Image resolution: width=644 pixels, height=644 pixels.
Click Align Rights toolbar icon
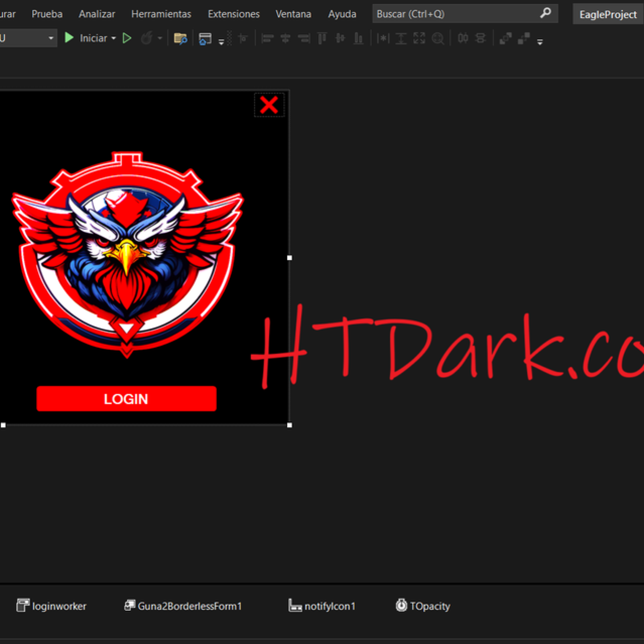tap(304, 38)
